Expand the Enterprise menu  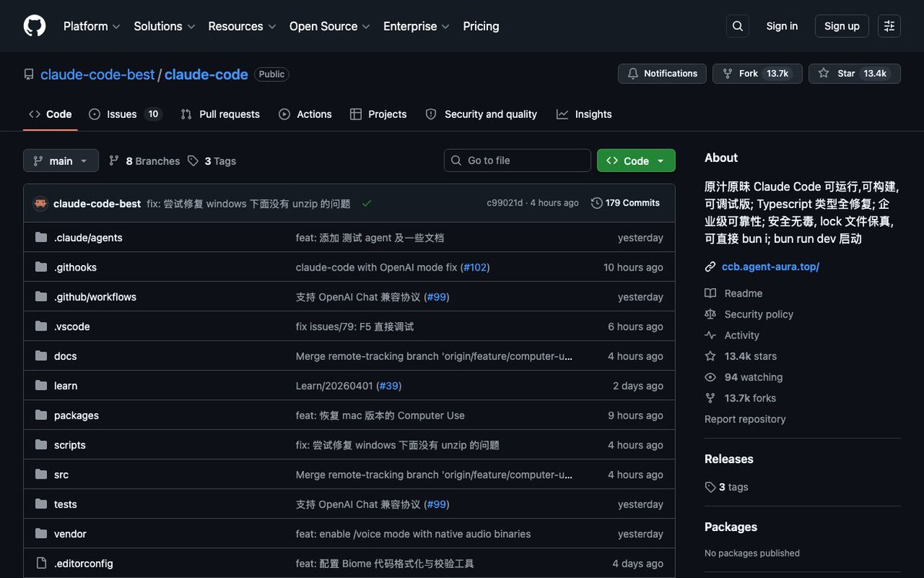click(417, 26)
